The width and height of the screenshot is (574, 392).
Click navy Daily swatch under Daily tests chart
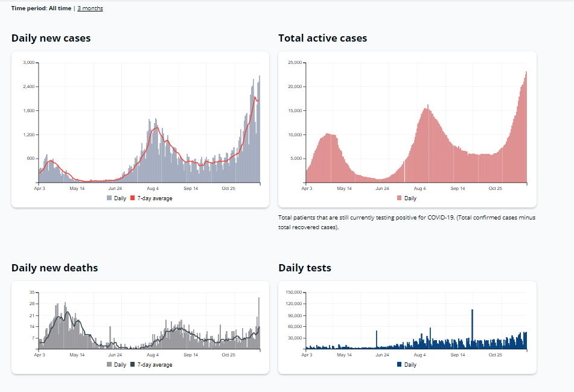click(x=400, y=364)
